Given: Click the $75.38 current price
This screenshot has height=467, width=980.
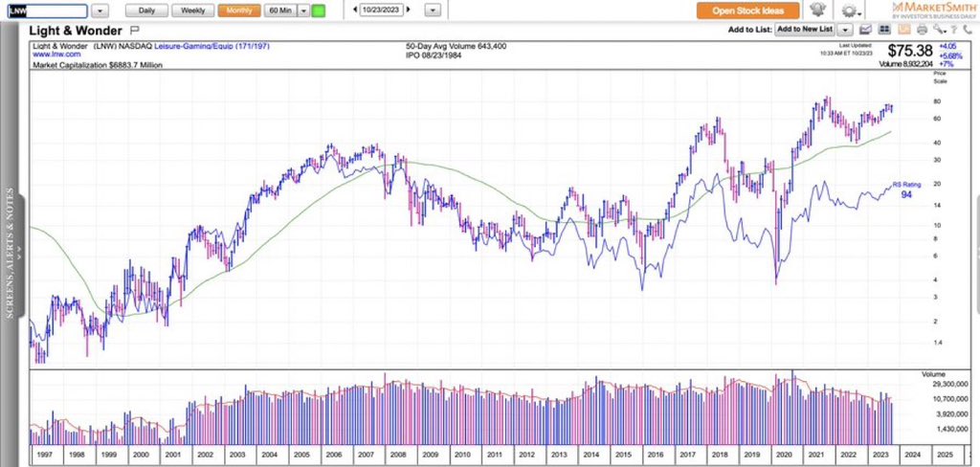Looking at the screenshot, I should 910,51.
